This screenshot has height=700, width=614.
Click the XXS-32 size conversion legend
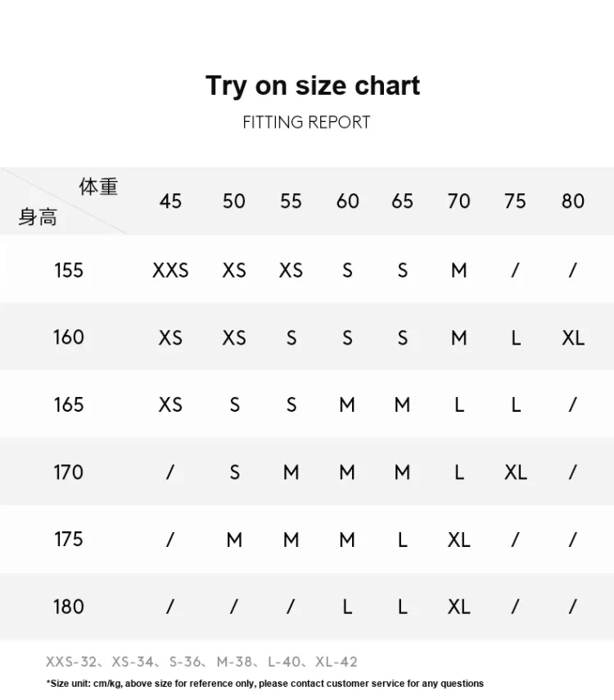click(x=70, y=662)
